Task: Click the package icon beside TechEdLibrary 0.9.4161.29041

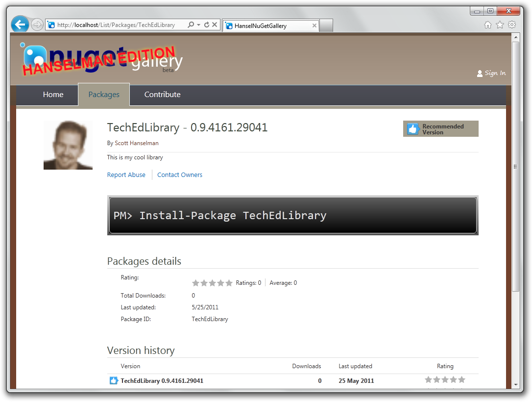Action: click(x=114, y=380)
